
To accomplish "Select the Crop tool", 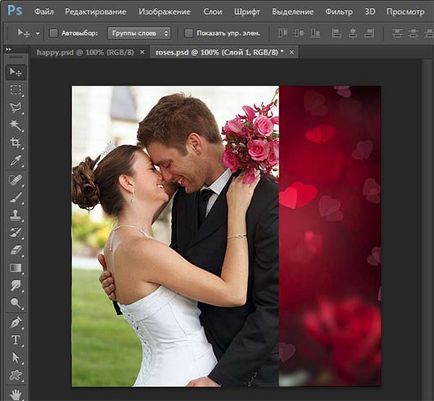I will [x=15, y=143].
